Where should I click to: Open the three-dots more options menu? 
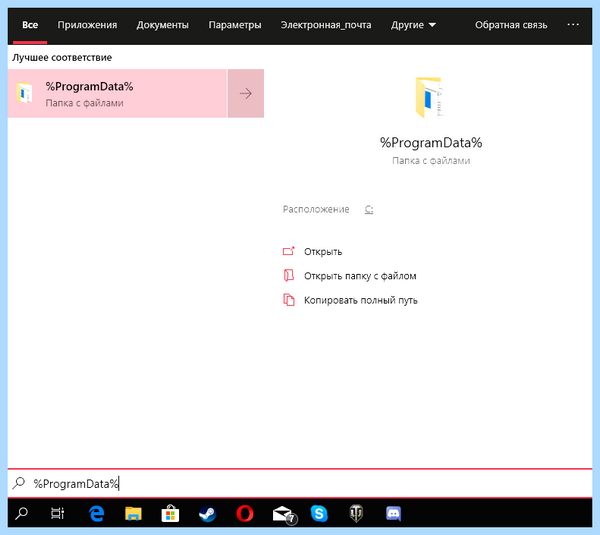pyautogui.click(x=573, y=24)
